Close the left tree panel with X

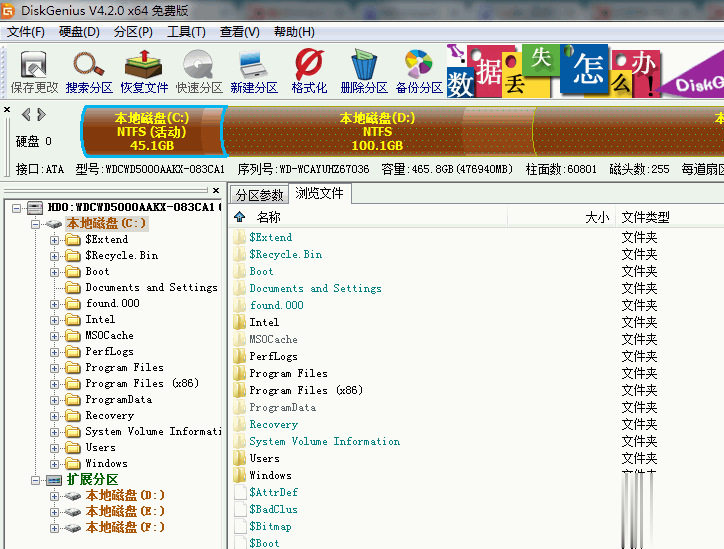click(x=216, y=190)
